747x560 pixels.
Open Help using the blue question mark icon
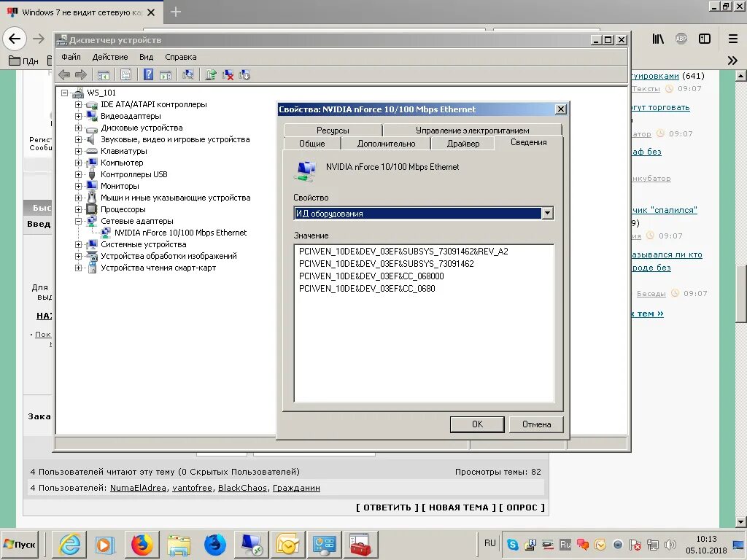tap(149, 74)
